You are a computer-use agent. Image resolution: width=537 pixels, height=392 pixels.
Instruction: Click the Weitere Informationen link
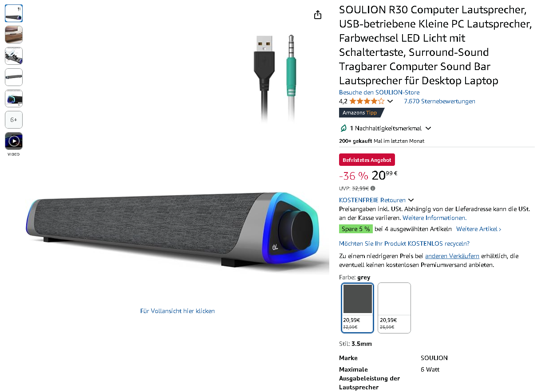[434, 218]
